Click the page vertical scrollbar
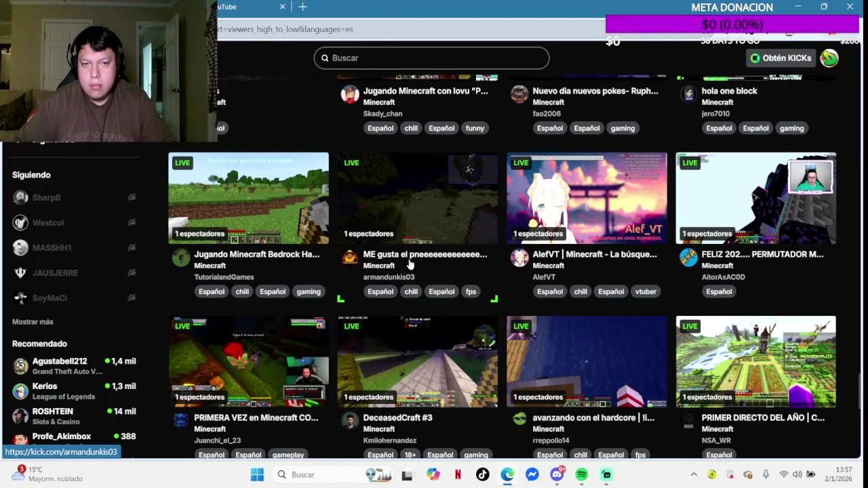This screenshot has width=868, height=488. pyautogui.click(x=860, y=392)
